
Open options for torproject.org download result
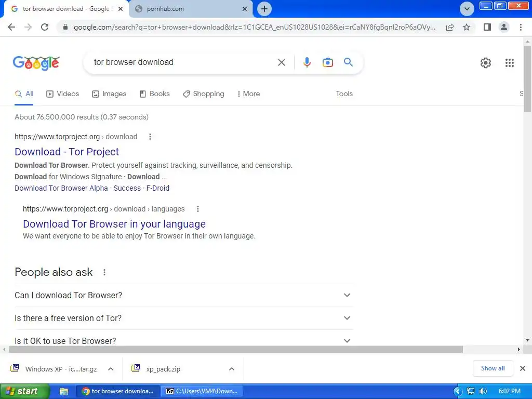coord(150,137)
